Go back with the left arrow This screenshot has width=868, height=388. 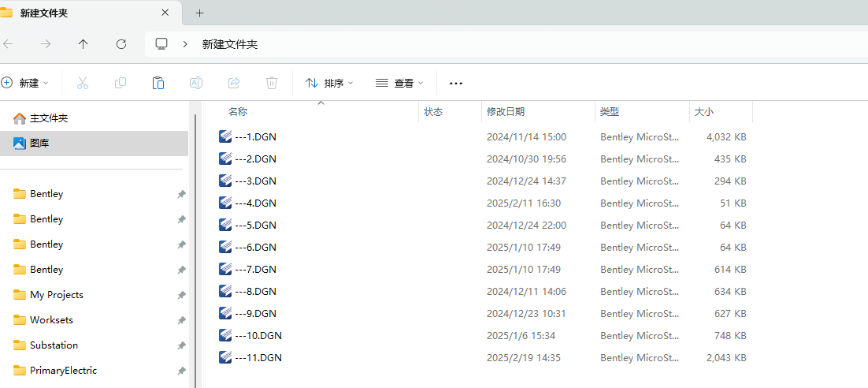[9, 44]
